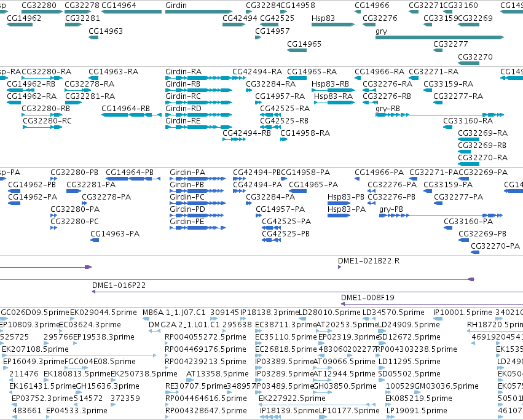Select BAC clone DME1-008F19
The height and width of the screenshot is (420, 523).
(368, 298)
